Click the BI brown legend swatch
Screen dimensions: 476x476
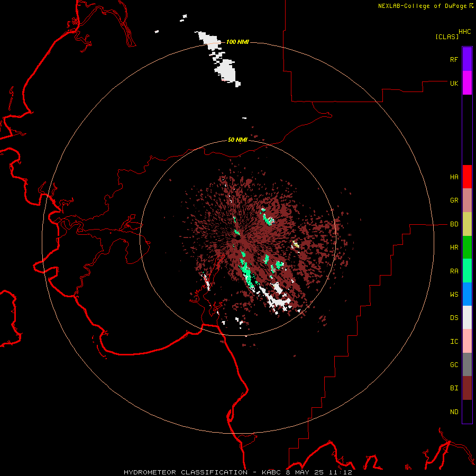coord(467,388)
